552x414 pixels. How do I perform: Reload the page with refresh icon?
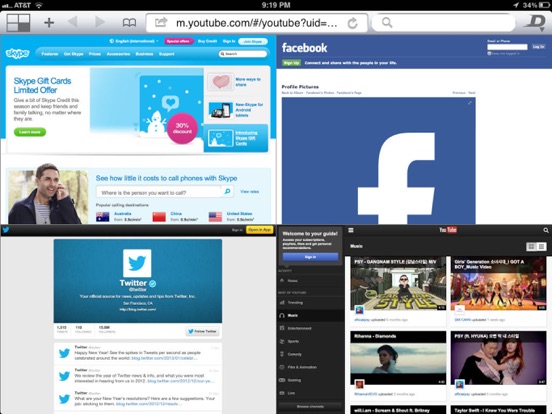pos(352,23)
